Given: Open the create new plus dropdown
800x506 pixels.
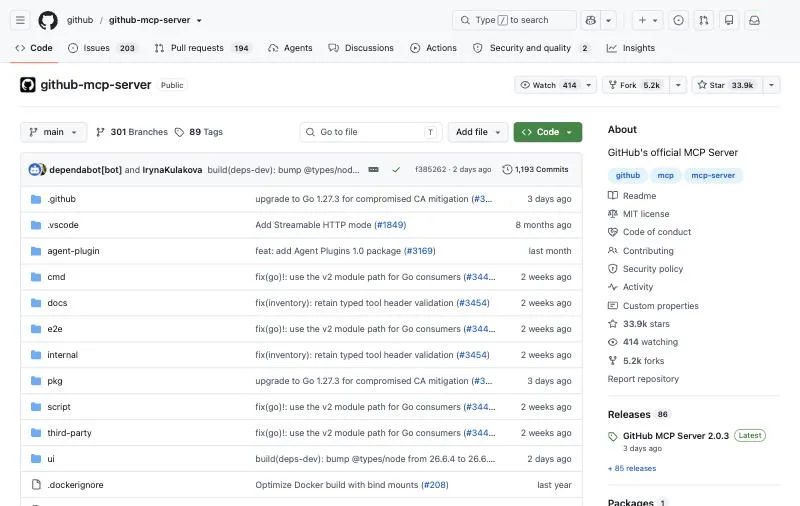Looking at the screenshot, I should (x=648, y=20).
